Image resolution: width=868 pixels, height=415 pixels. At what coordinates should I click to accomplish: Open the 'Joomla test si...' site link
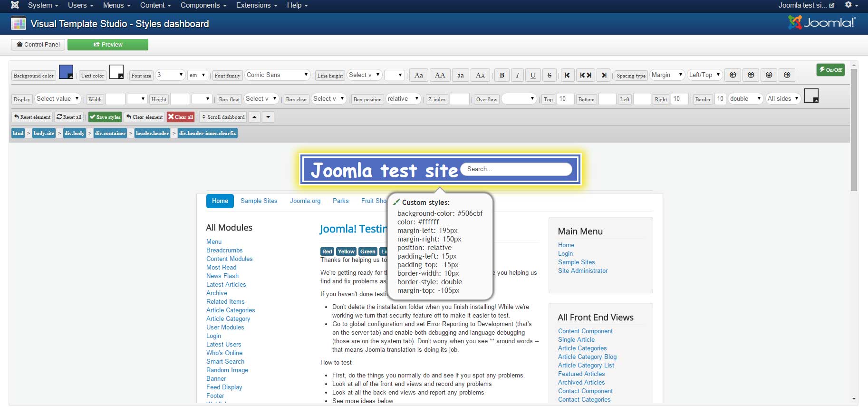(x=806, y=5)
